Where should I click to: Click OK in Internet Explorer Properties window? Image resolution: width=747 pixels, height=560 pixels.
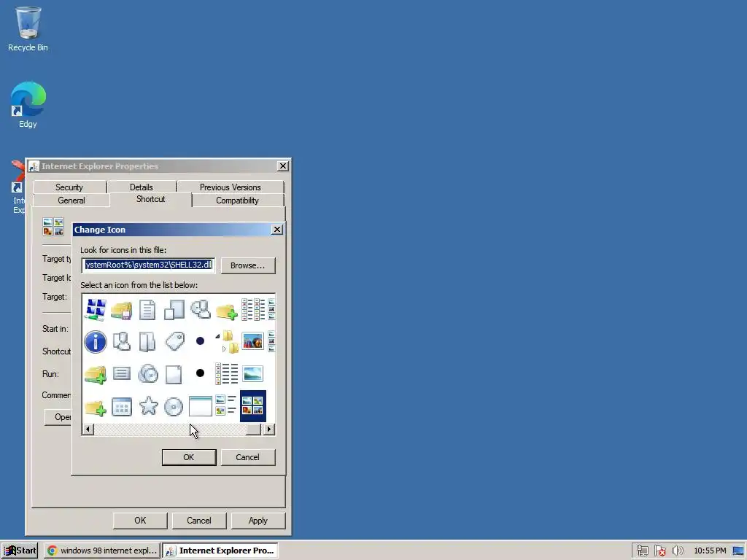(x=140, y=521)
